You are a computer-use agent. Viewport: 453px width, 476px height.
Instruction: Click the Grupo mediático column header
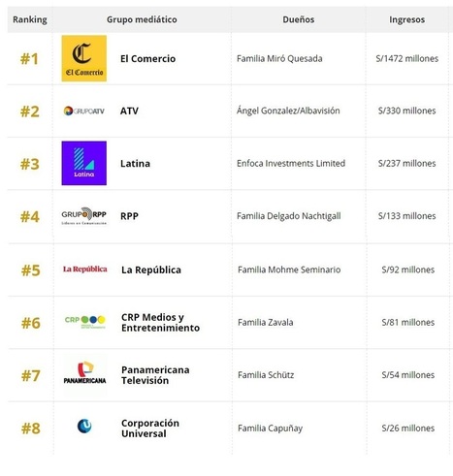click(x=142, y=19)
